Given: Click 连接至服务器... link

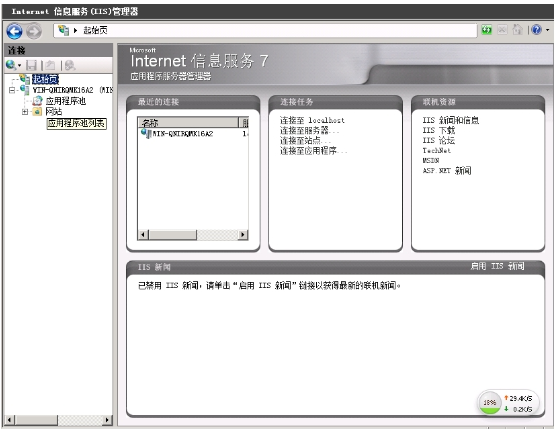Looking at the screenshot, I should 309,130.
